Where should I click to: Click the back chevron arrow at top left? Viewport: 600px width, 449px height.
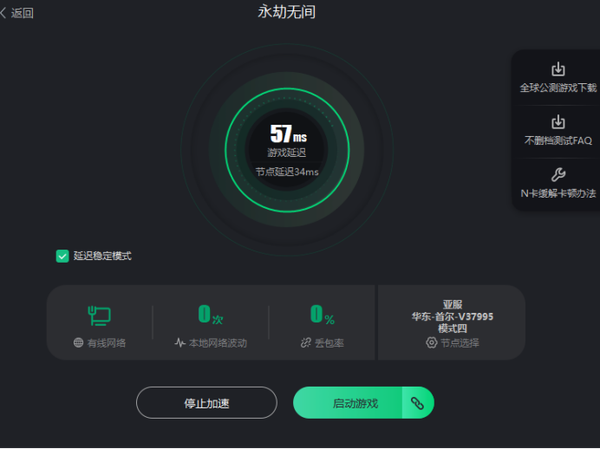3,13
